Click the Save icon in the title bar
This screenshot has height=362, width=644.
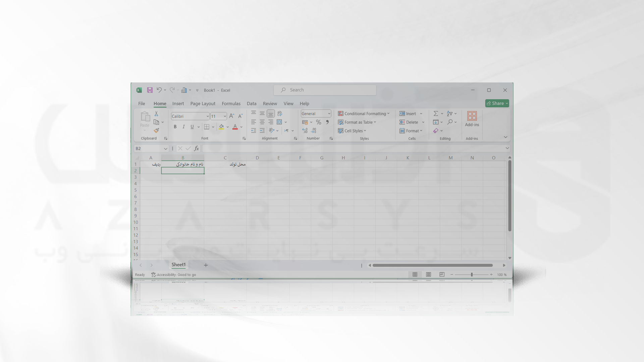click(150, 90)
